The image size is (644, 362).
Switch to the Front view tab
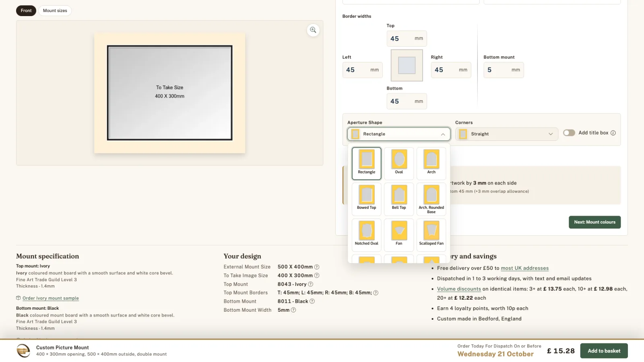[x=26, y=10]
